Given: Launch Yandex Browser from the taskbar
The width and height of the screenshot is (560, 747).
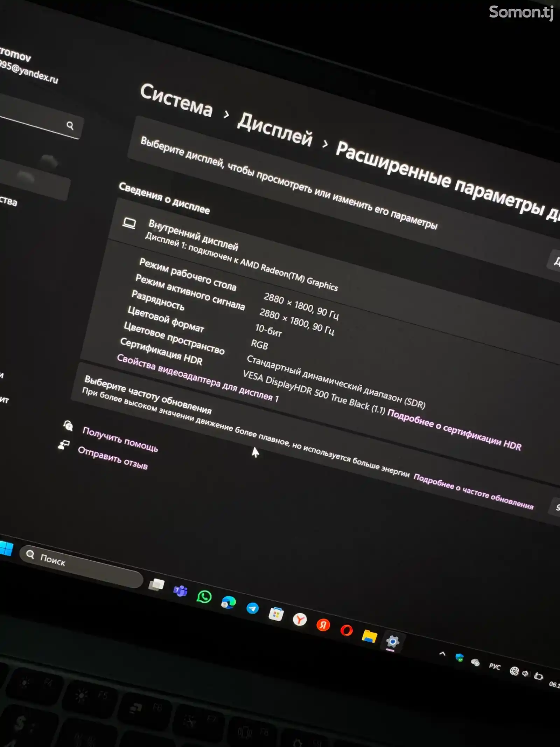Looking at the screenshot, I should coord(300,620).
